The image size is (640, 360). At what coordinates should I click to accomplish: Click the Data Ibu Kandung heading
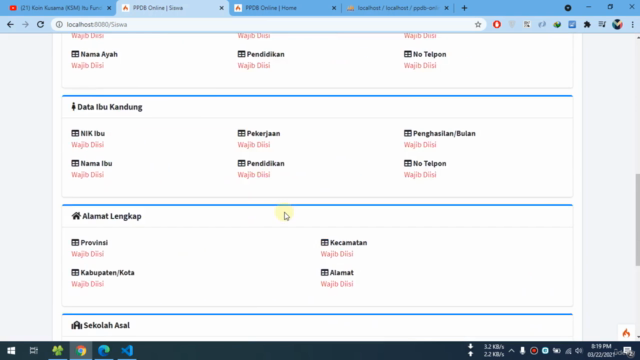[110, 107]
